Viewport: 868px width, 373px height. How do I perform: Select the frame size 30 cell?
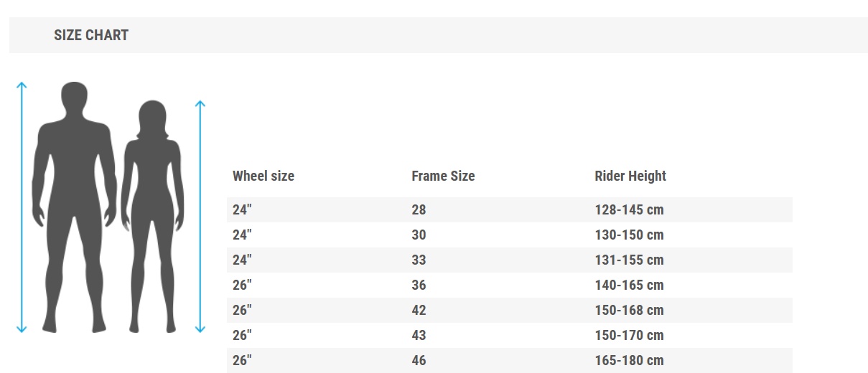tap(419, 235)
